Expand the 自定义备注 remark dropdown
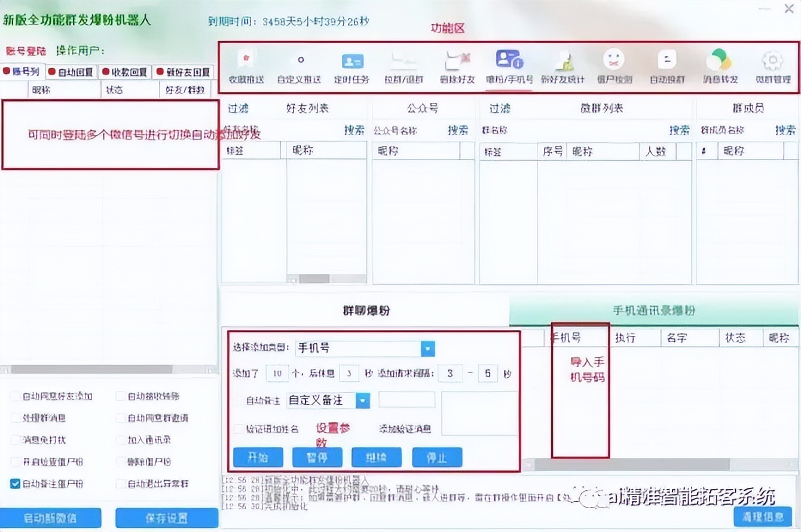Image resolution: width=801 pixels, height=532 pixels. [363, 401]
